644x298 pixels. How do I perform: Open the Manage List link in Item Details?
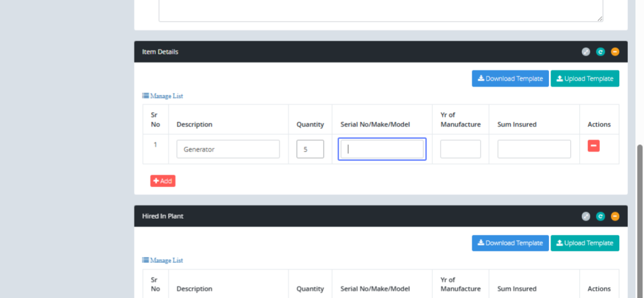click(163, 96)
